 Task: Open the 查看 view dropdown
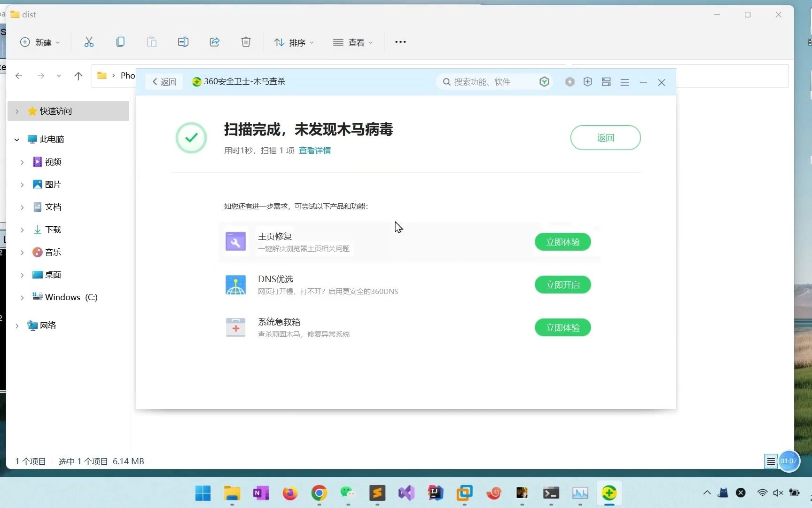352,42
